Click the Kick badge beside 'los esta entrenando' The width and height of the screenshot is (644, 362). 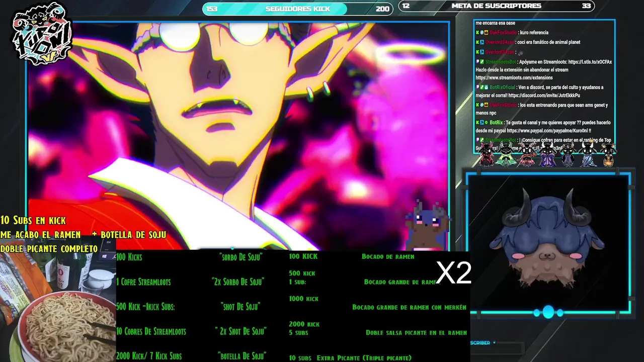477,105
